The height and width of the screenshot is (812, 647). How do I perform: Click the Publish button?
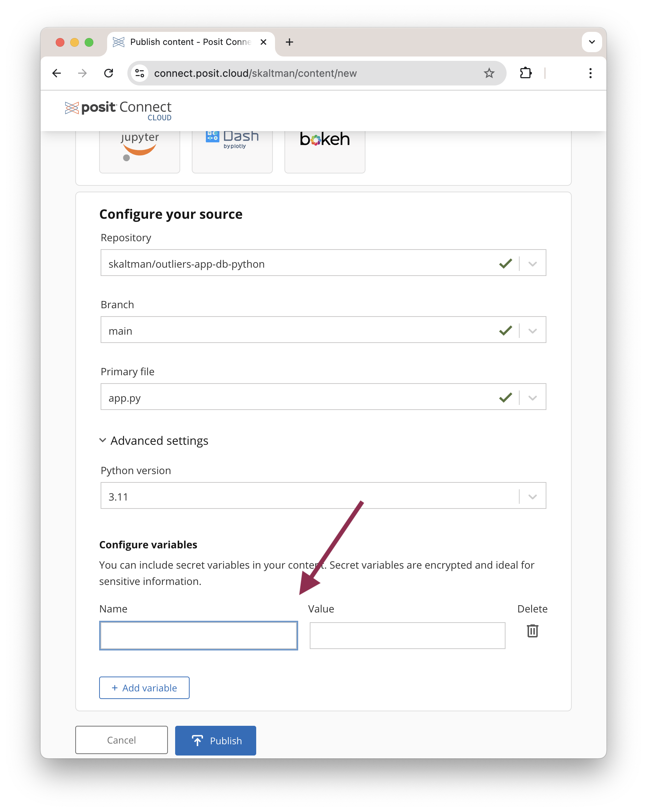(x=215, y=740)
